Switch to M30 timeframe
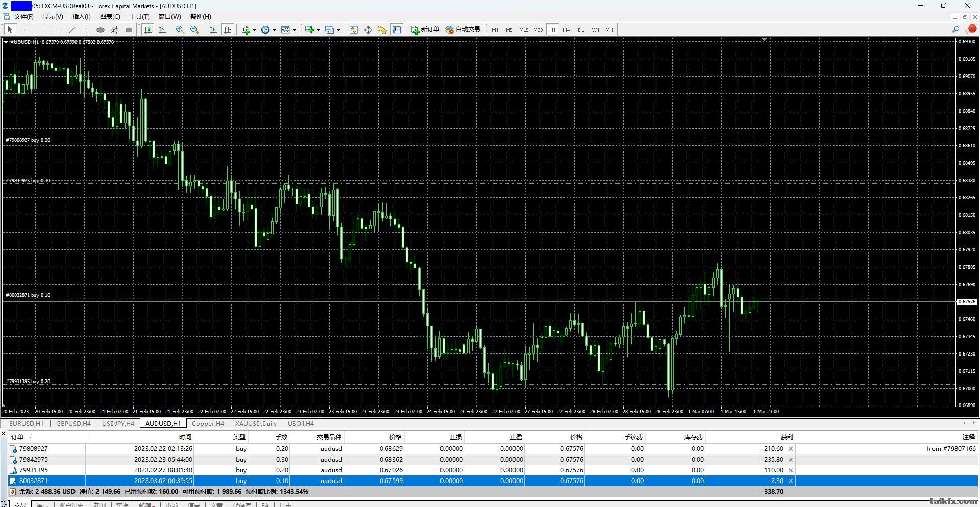This screenshot has width=980, height=507. (x=538, y=30)
